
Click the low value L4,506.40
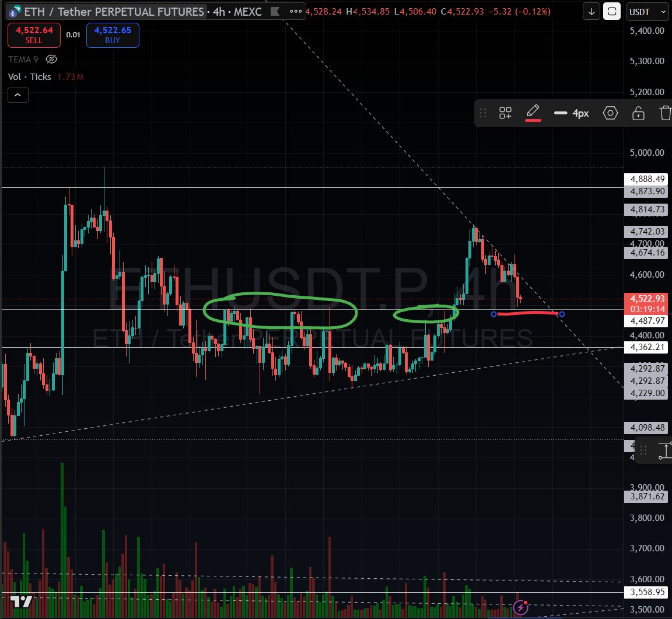click(x=415, y=12)
